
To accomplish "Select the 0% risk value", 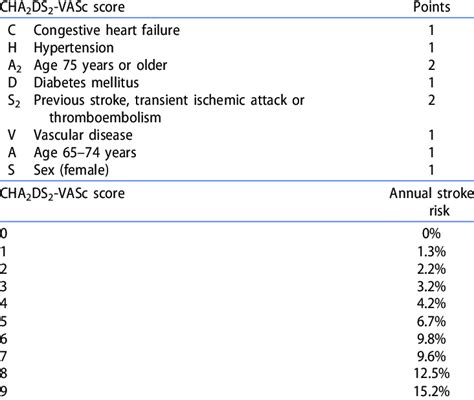I will (431, 233).
